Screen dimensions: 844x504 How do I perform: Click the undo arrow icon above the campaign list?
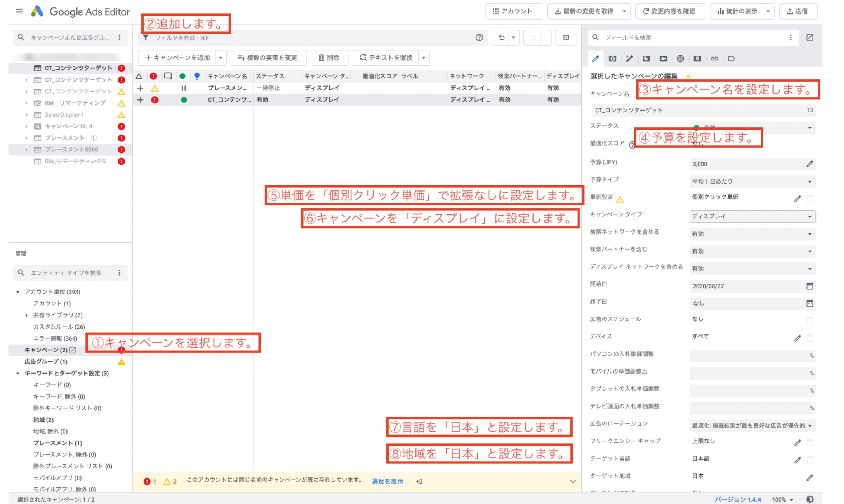pos(501,37)
